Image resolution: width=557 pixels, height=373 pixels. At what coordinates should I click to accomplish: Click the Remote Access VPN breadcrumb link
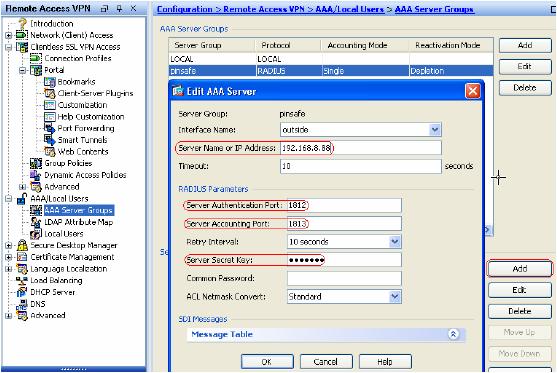pos(264,9)
